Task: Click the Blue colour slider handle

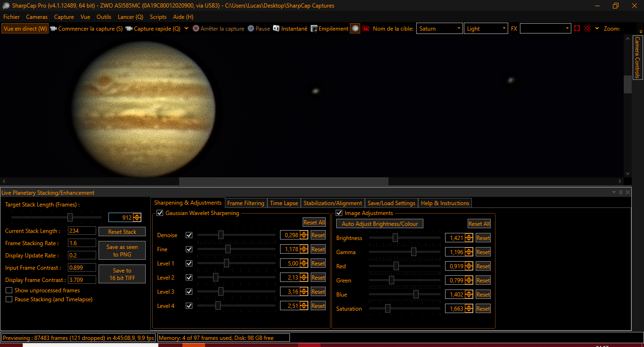Action: pos(416,294)
